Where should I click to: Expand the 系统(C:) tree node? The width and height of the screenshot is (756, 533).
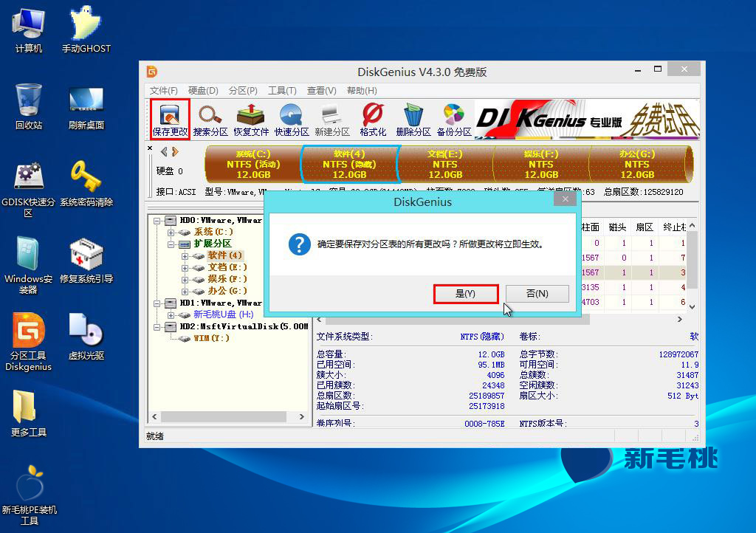[171, 233]
